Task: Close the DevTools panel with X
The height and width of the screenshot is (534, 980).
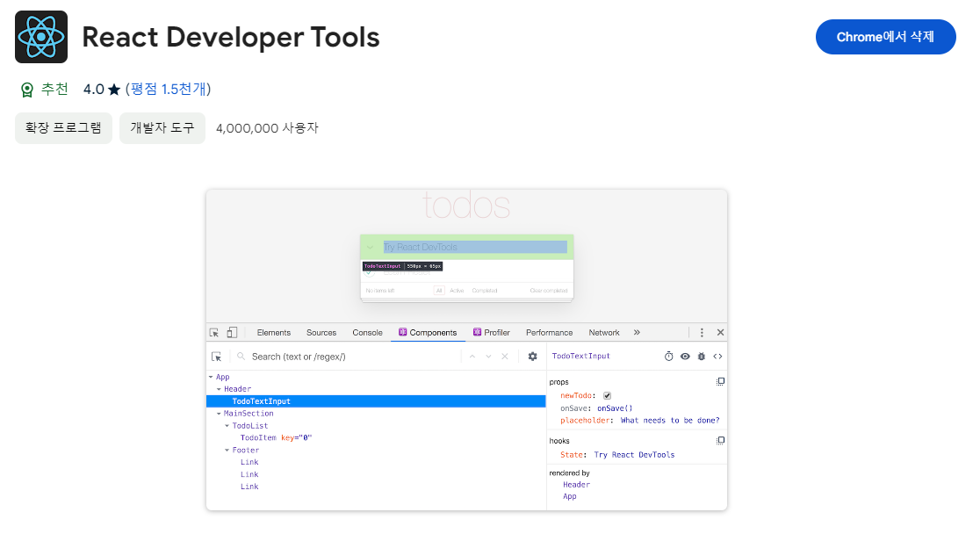Action: [x=721, y=333]
